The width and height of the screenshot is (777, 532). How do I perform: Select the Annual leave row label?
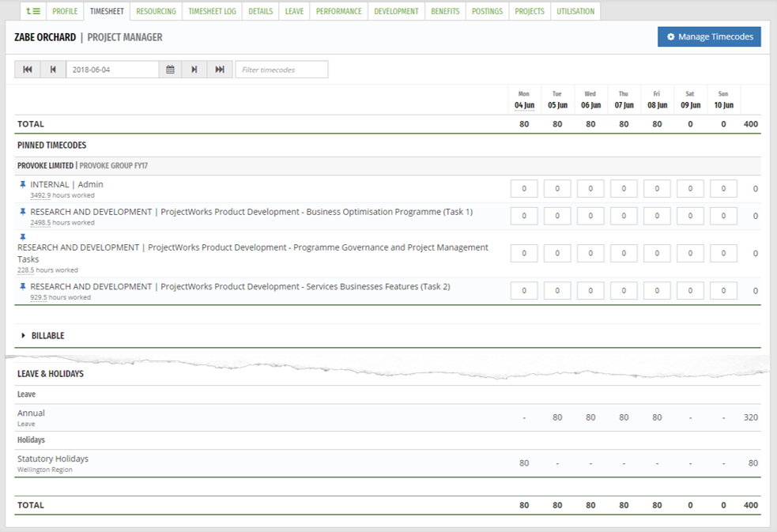(31, 413)
